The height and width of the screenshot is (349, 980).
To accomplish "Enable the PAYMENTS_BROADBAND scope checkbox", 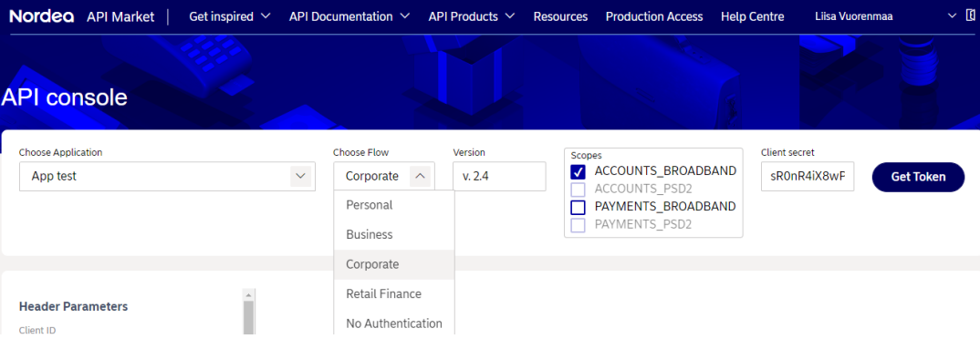I will (579, 207).
